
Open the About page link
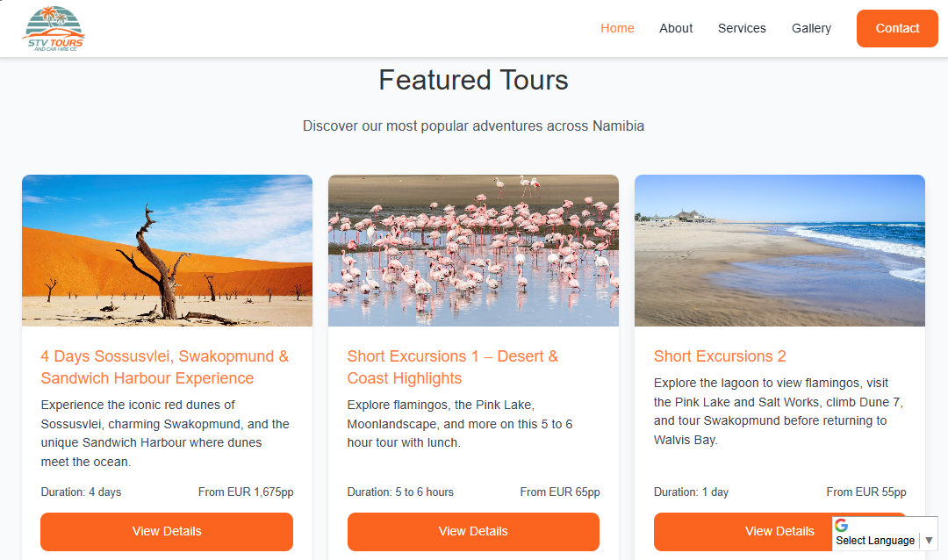coord(676,28)
